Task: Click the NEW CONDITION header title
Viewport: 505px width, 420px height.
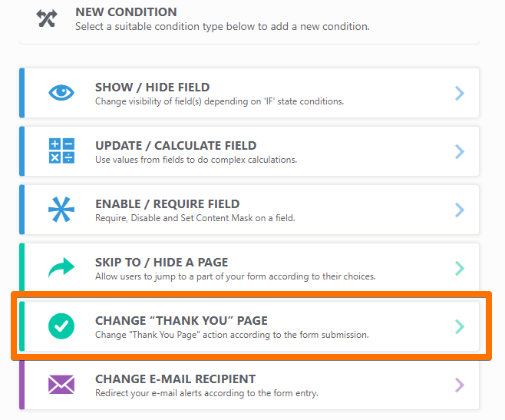Action: pos(126,12)
